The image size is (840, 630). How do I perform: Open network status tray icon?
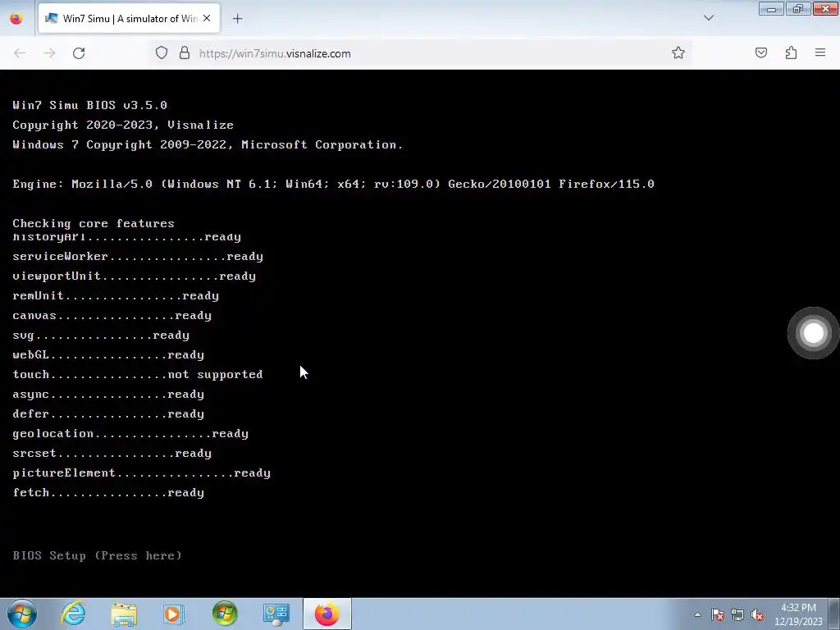pos(737,614)
